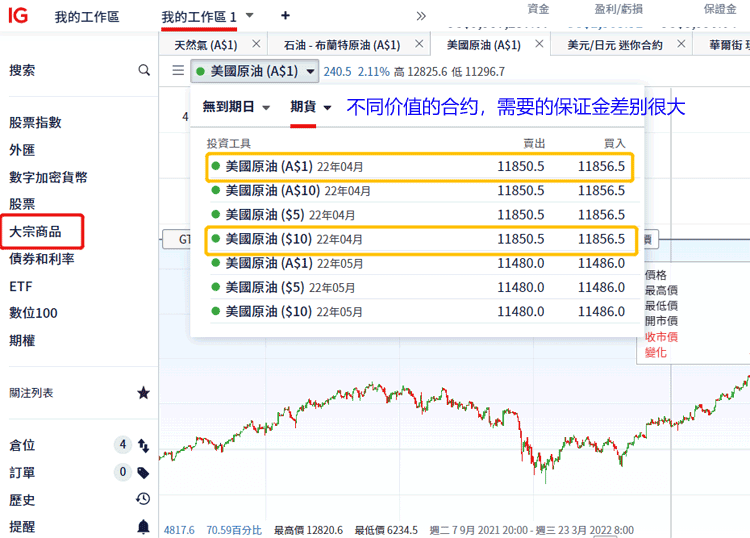Open the 美國原油 (A$1) instrument dropdown
The height and width of the screenshot is (538, 750).
(x=310, y=71)
